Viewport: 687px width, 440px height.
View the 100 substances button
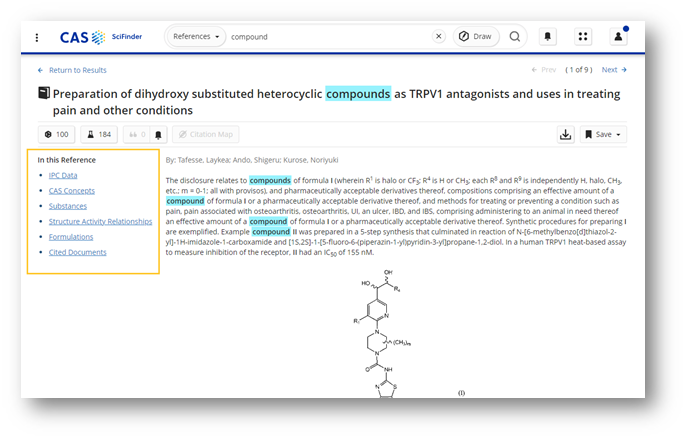coord(57,134)
